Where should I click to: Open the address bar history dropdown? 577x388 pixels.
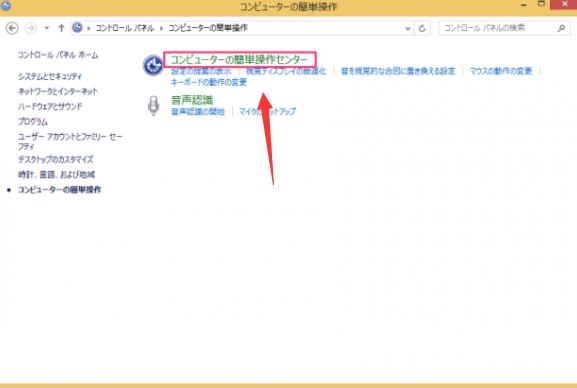coord(407,28)
